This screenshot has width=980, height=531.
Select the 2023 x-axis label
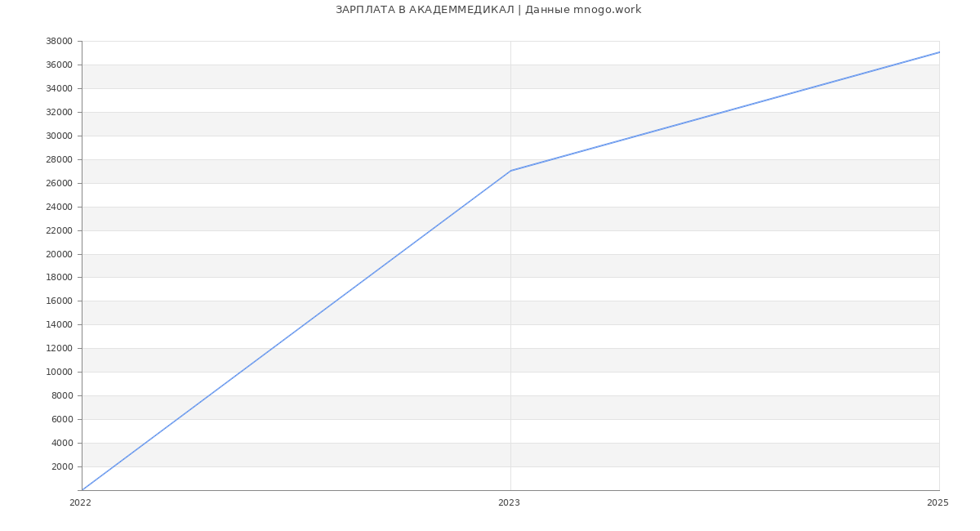coord(509,503)
